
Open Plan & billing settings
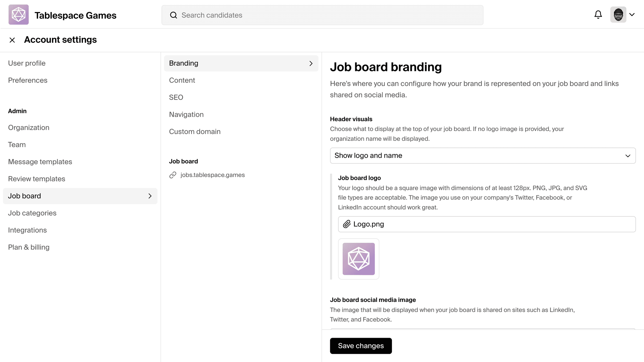click(x=29, y=247)
